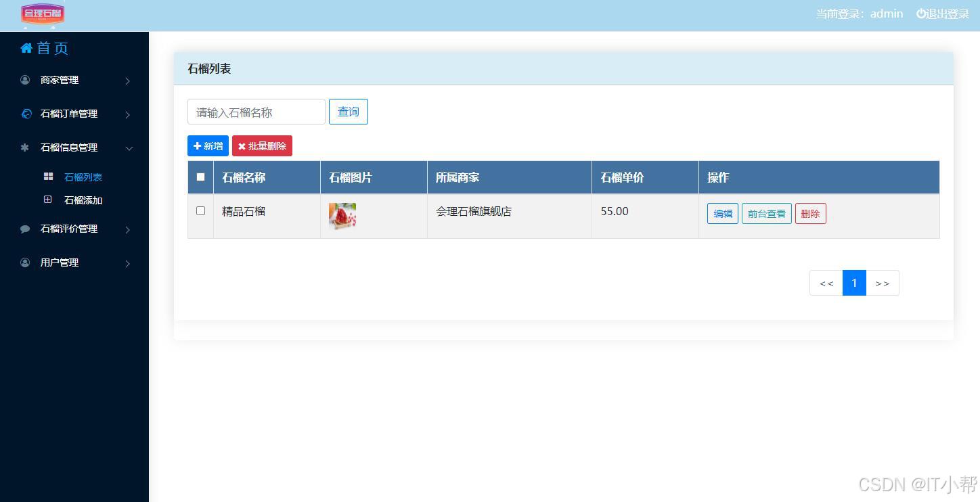
Task: Click the grid icon beside 石榴列表
Action: pos(48,177)
